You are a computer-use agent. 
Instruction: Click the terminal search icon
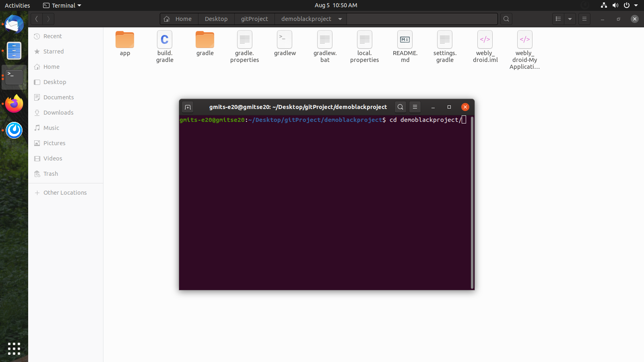(x=400, y=107)
